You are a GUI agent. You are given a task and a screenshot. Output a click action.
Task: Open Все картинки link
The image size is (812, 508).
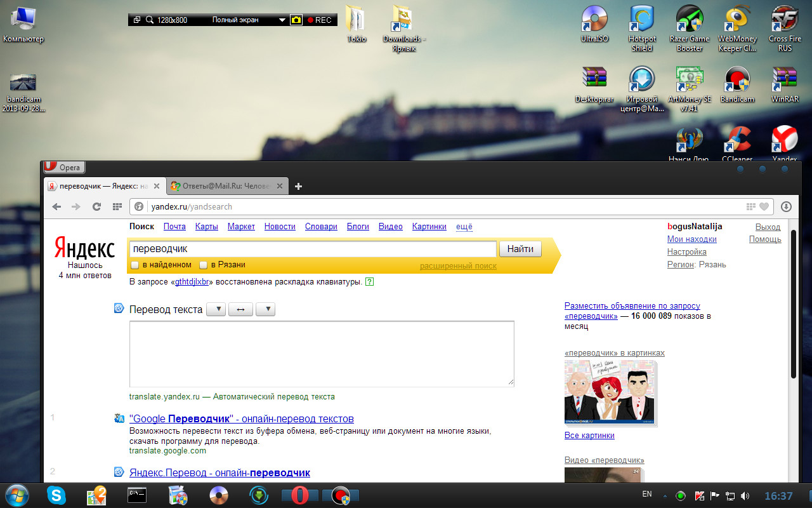coord(589,436)
